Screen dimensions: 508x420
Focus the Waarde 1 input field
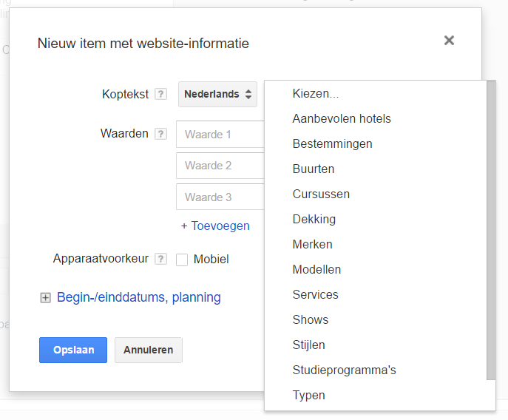[x=220, y=135]
